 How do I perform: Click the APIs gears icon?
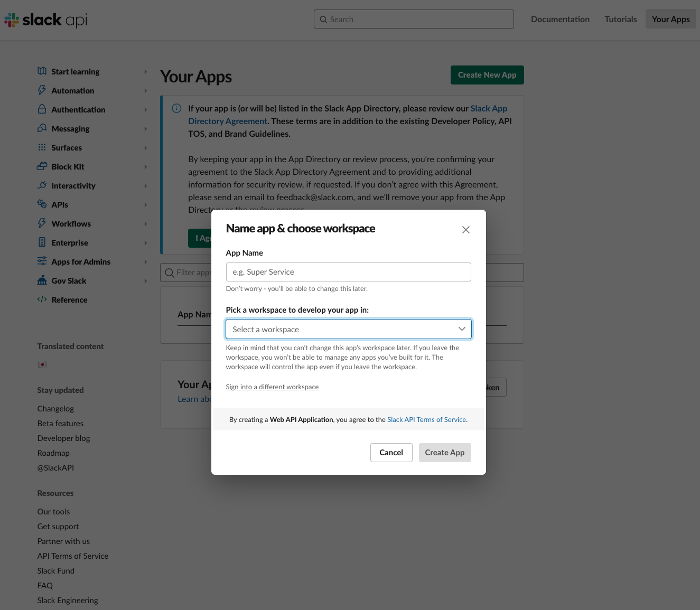pyautogui.click(x=42, y=204)
